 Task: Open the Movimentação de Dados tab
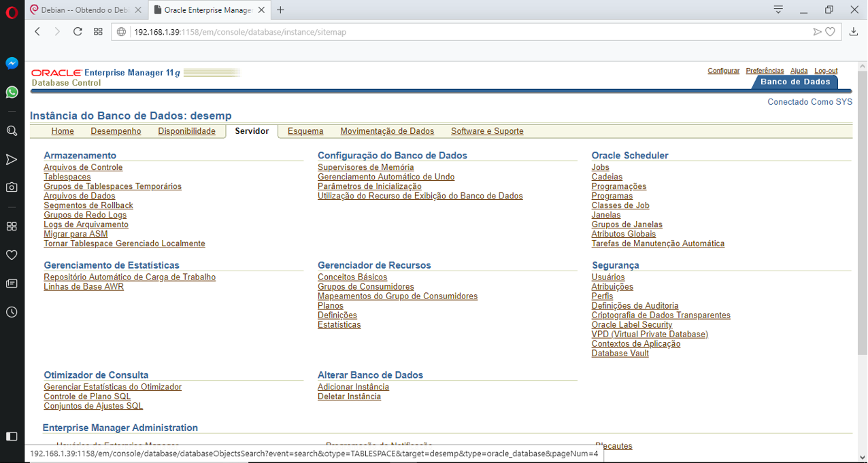tap(387, 131)
